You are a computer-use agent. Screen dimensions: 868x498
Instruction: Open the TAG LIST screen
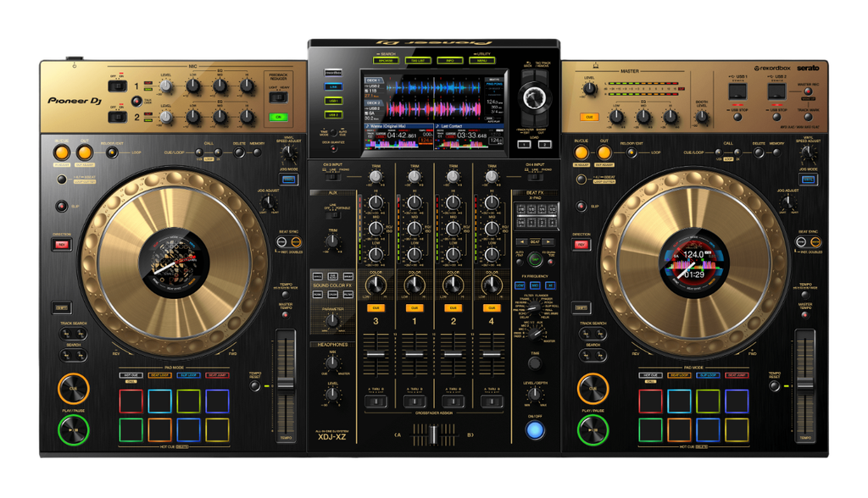tap(418, 60)
